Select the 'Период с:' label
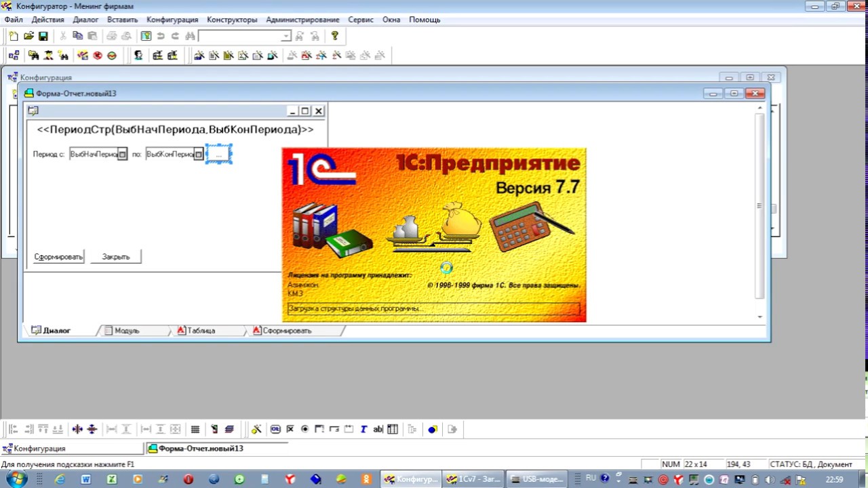 coord(49,155)
